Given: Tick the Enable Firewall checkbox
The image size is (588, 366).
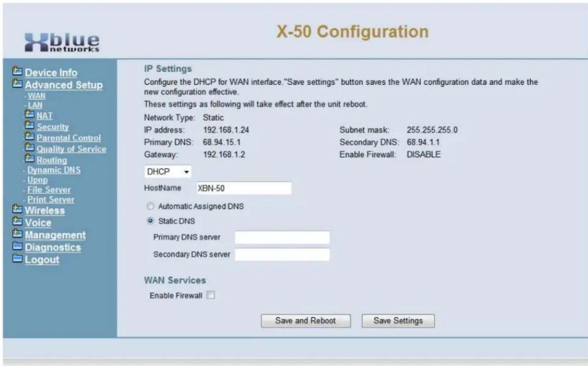Looking at the screenshot, I should pyautogui.click(x=211, y=295).
